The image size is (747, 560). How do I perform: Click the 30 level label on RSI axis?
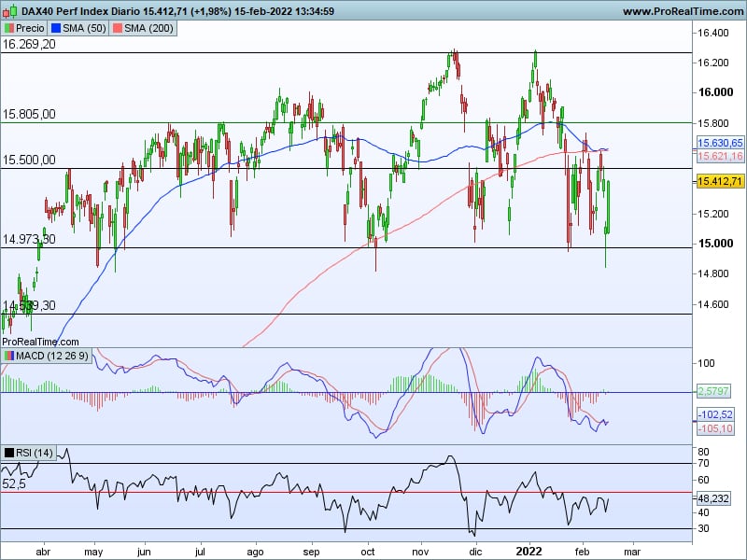tap(704, 528)
